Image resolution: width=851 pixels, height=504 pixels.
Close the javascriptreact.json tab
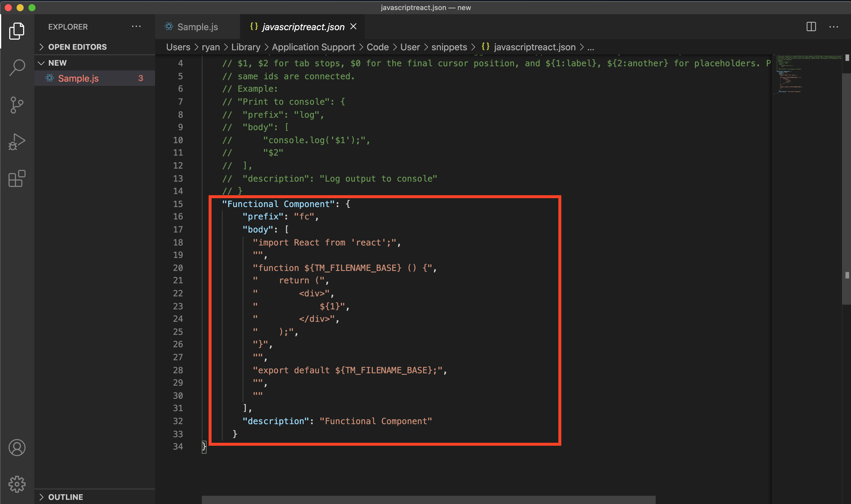point(353,27)
